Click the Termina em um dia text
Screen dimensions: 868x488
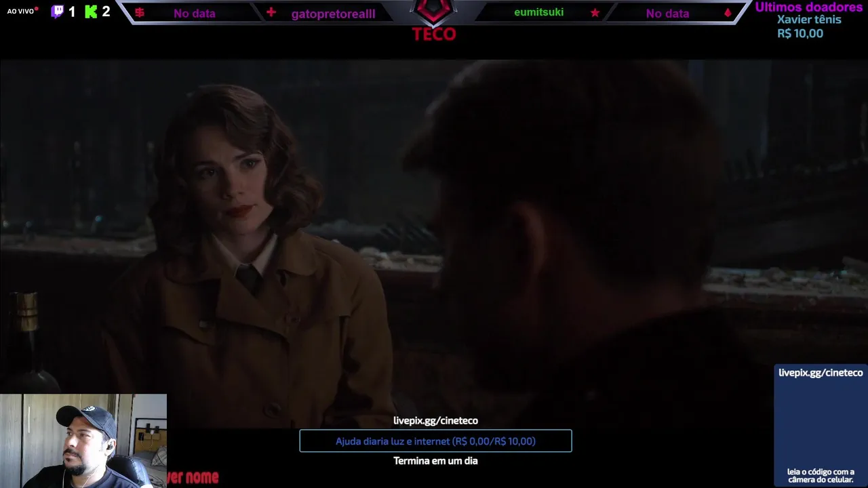tap(435, 461)
